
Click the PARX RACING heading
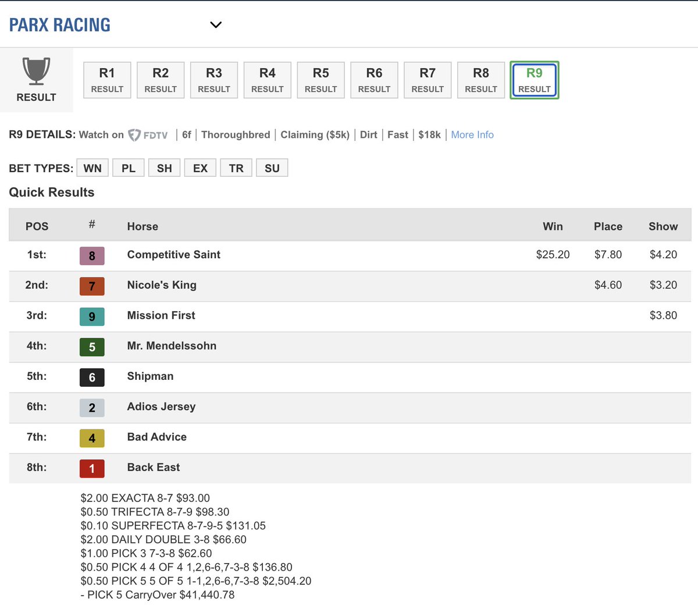click(x=60, y=25)
